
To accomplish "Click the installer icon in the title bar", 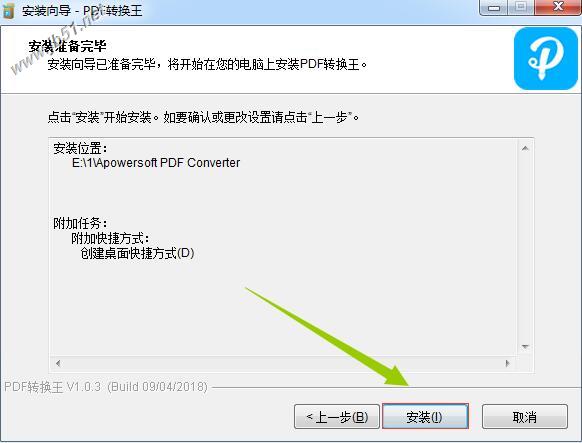I will point(8,10).
